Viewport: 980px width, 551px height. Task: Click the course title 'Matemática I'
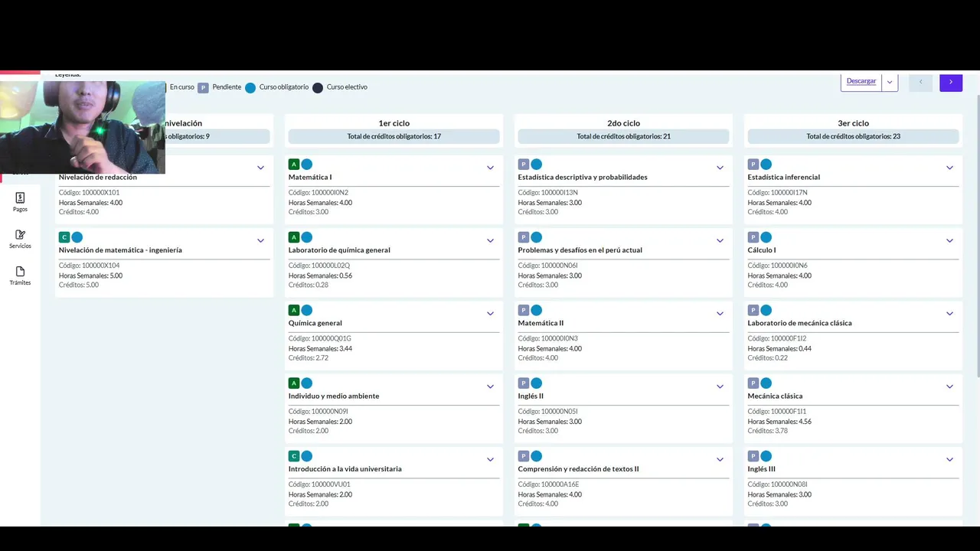(x=310, y=177)
